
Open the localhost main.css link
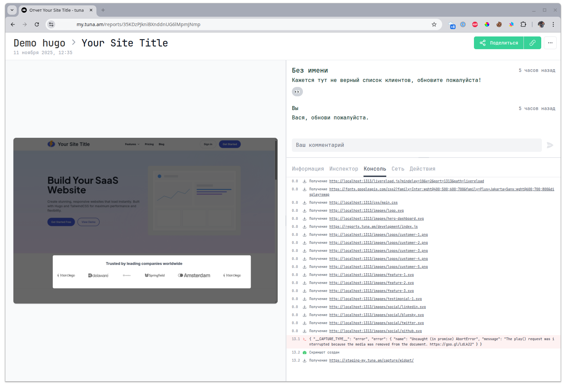tap(363, 203)
